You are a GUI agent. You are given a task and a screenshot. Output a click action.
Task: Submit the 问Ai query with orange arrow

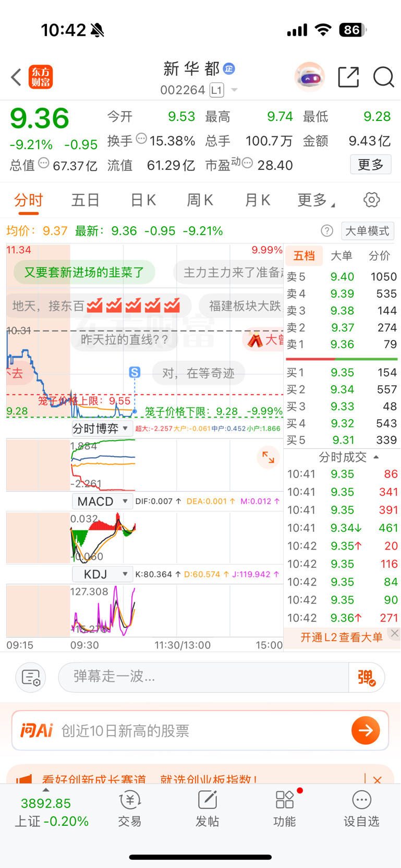366,730
